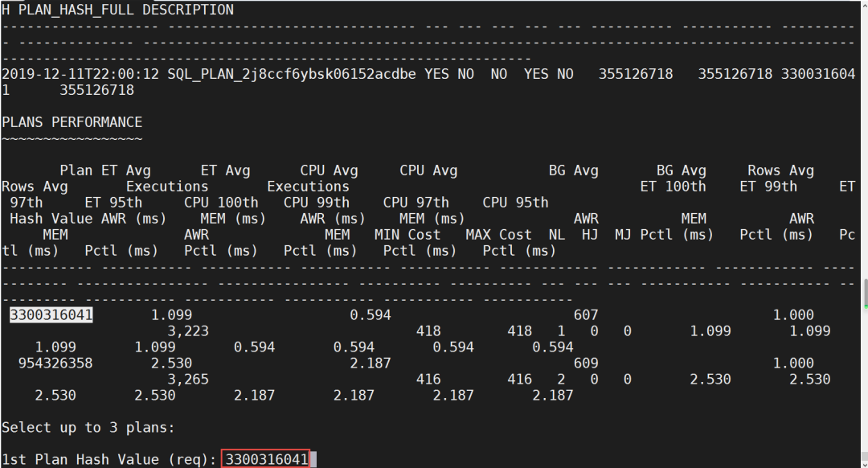Click the PLAN_HASH_FULL DESCRIPTION header text
This screenshot has height=468, width=868.
(124, 10)
